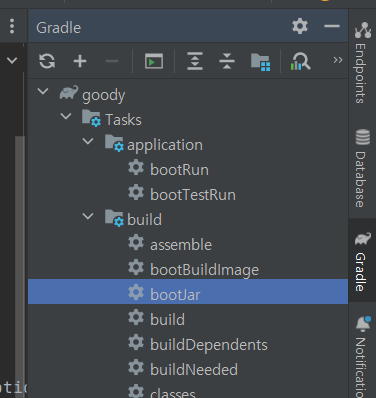
Task: Open the Database tool window tab
Action: [362, 168]
